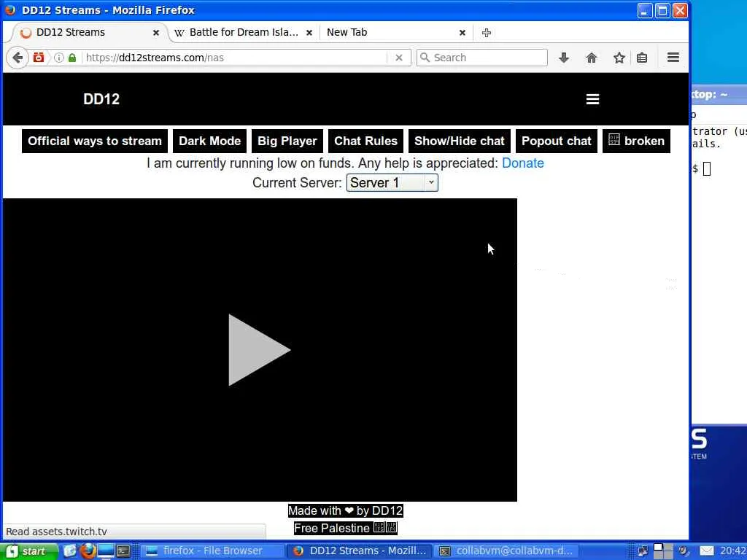
Task: Toggle Show/Hide chat
Action: [x=460, y=141]
